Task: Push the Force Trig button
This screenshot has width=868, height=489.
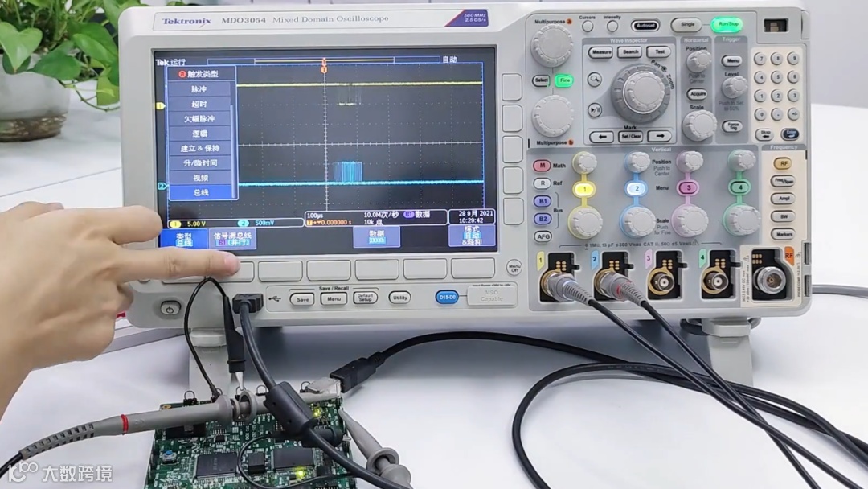Action: [732, 126]
